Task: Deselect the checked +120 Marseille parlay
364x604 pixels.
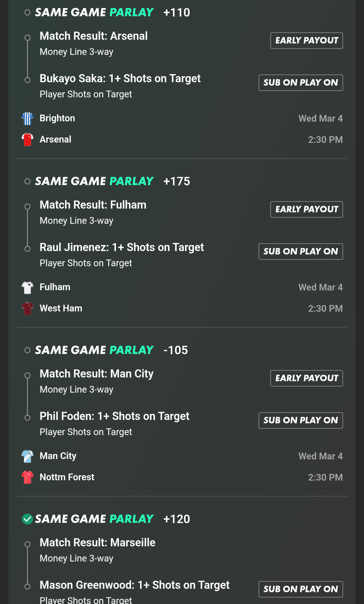Action: [28, 519]
